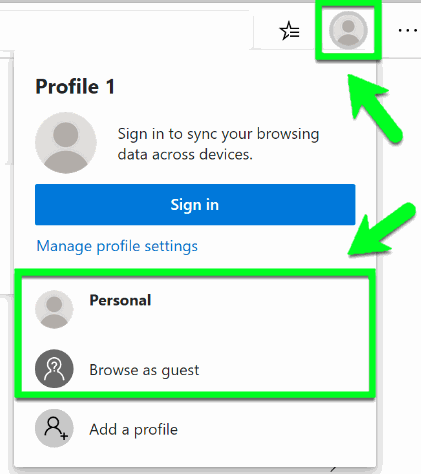Click the add-person plus icon
Image resolution: width=421 pixels, height=474 pixels.
pyautogui.click(x=54, y=428)
